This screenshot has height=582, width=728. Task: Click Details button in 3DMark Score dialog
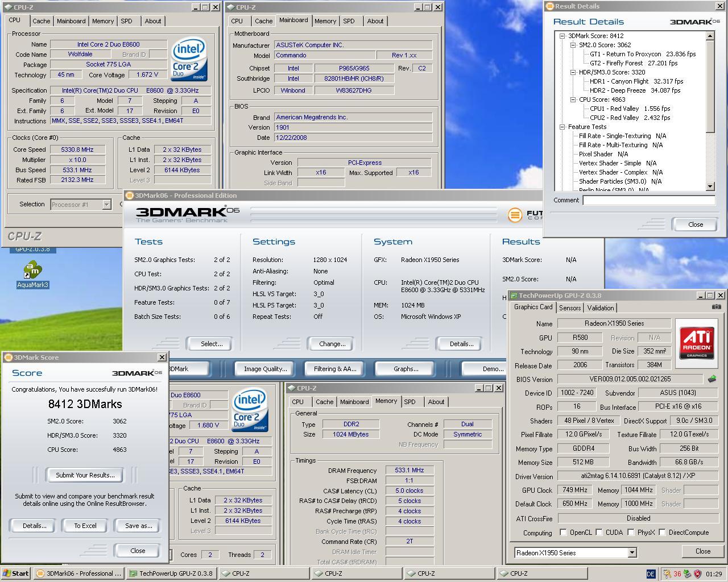[34, 526]
